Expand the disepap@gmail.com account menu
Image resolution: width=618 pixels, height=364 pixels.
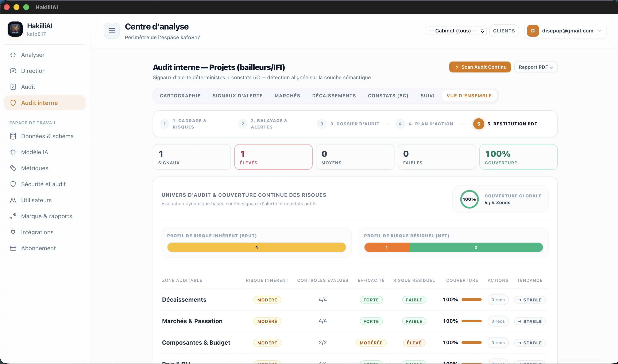[565, 31]
